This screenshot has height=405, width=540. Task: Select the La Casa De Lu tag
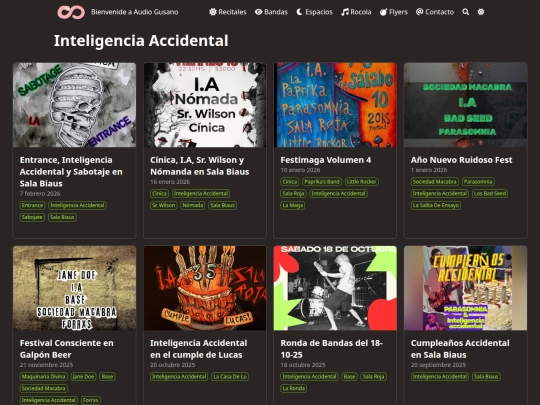(x=230, y=376)
